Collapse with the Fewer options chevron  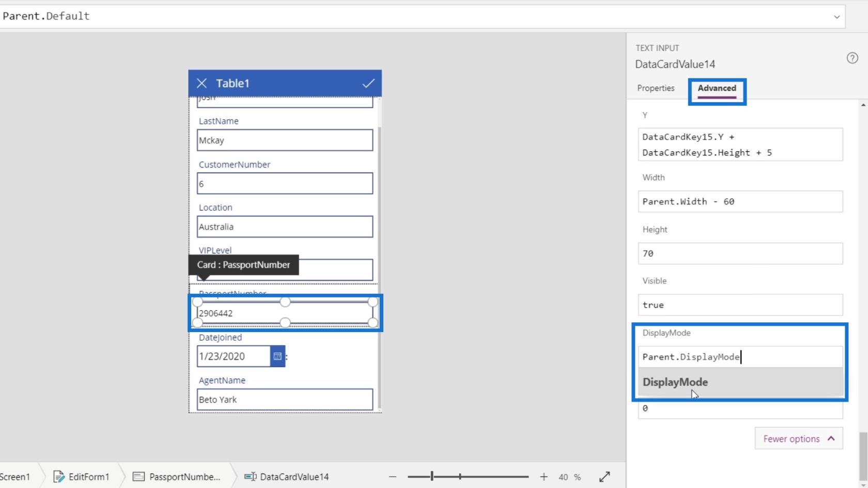[831, 438]
